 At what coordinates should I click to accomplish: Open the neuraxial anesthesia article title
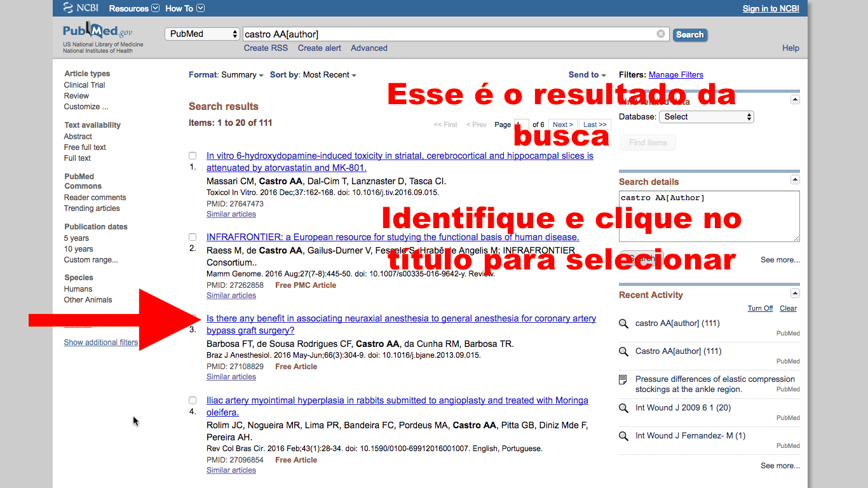pyautogui.click(x=401, y=318)
